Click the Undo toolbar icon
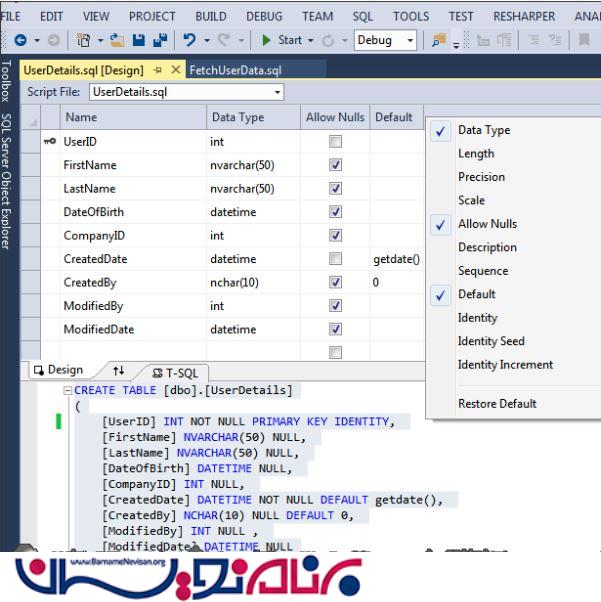Image resolution: width=601 pixels, height=602 pixels. pos(189,41)
